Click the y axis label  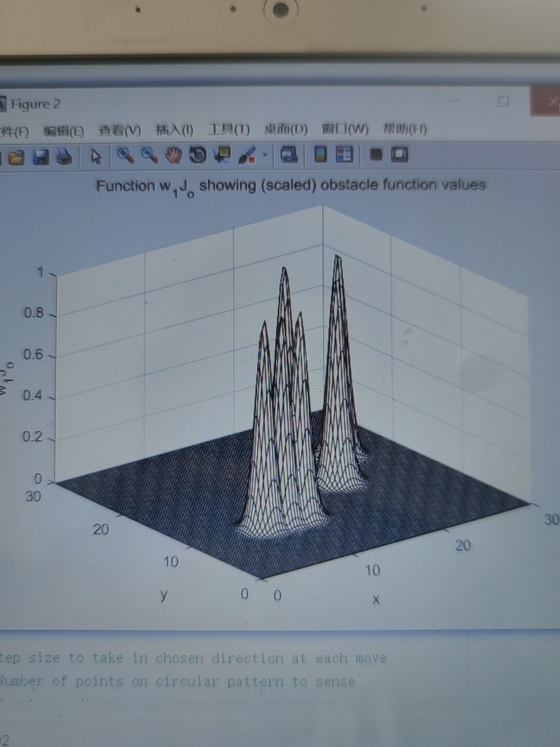point(164,594)
